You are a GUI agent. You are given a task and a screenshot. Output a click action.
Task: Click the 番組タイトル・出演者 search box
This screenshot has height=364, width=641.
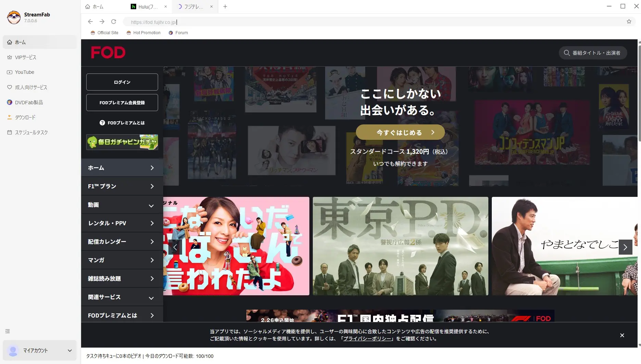tap(593, 53)
